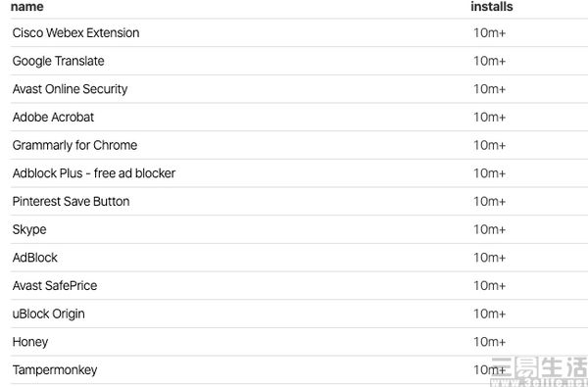Select Adblock Plus - free ad blocker
The height and width of the screenshot is (387, 588).
click(94, 173)
